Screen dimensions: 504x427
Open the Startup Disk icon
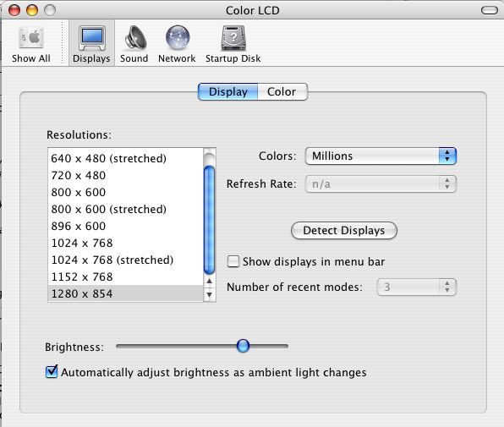[233, 45]
